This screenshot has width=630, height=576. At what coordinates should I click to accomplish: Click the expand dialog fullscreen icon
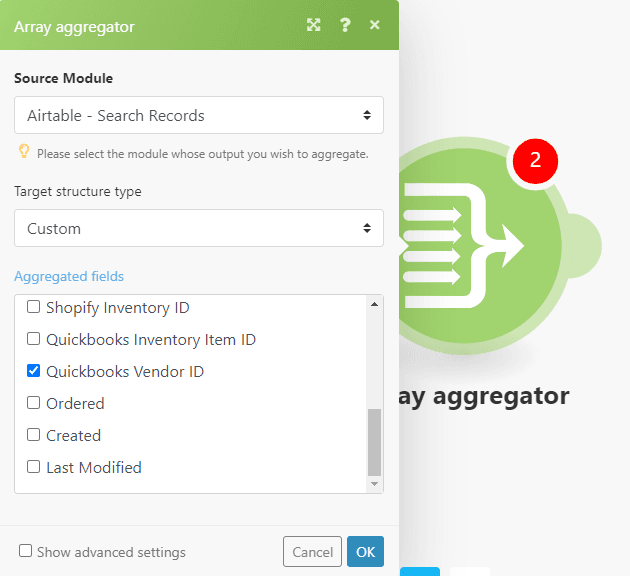[x=314, y=25]
